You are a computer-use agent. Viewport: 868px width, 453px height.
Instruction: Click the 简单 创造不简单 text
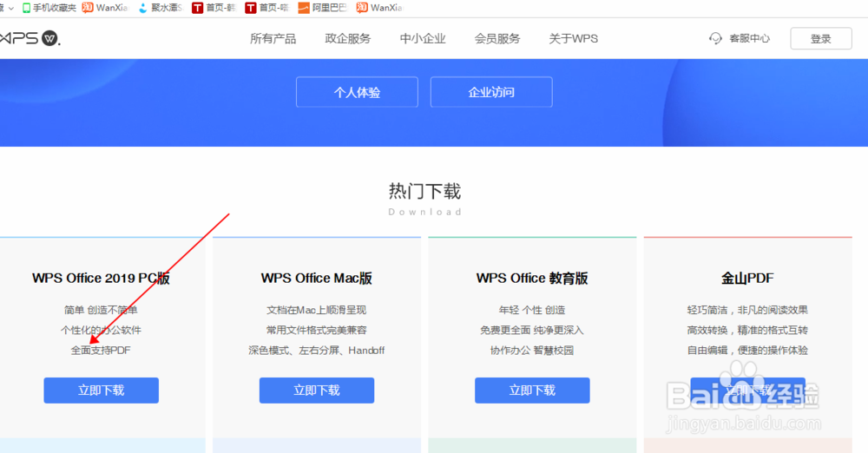(101, 310)
